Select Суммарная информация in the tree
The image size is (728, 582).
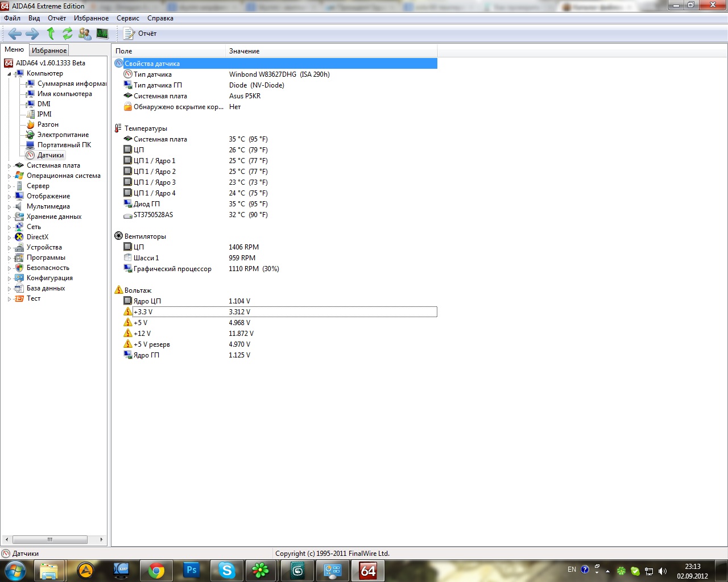tap(72, 84)
